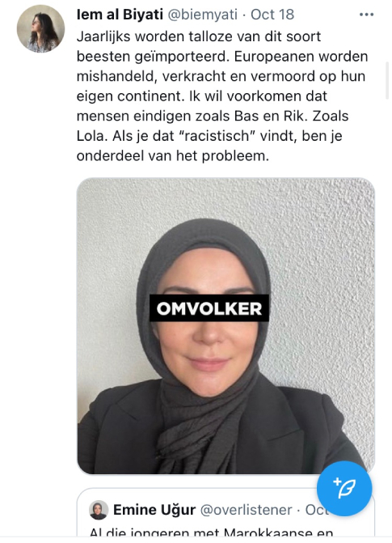The width and height of the screenshot is (392, 543).
Task: Open Iem al Biyati's round profile avatar
Action: 41,29
